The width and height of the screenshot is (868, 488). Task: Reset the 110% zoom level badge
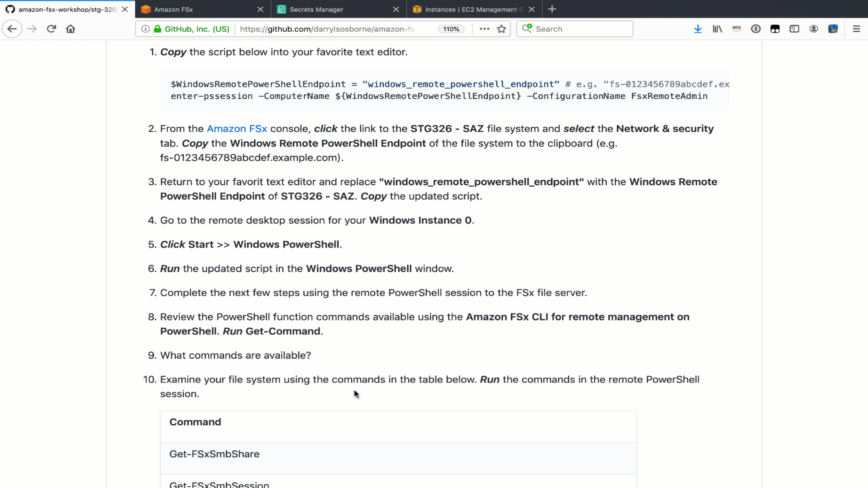tap(451, 29)
